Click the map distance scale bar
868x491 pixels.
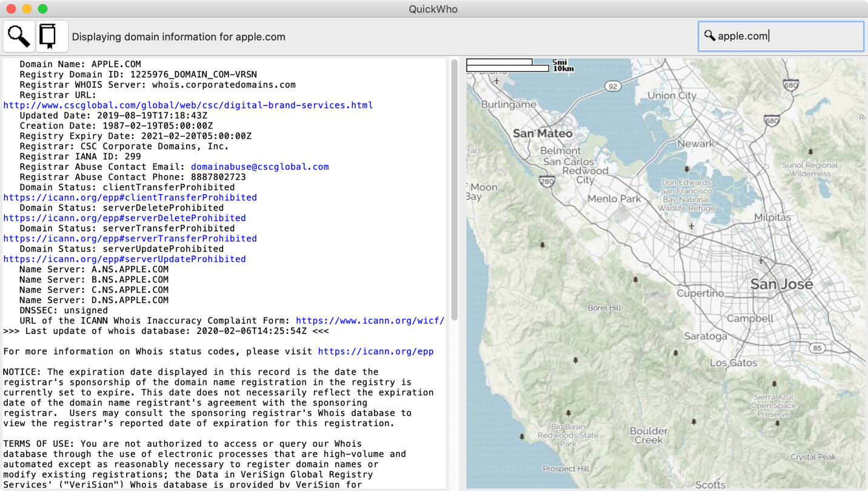(520, 65)
